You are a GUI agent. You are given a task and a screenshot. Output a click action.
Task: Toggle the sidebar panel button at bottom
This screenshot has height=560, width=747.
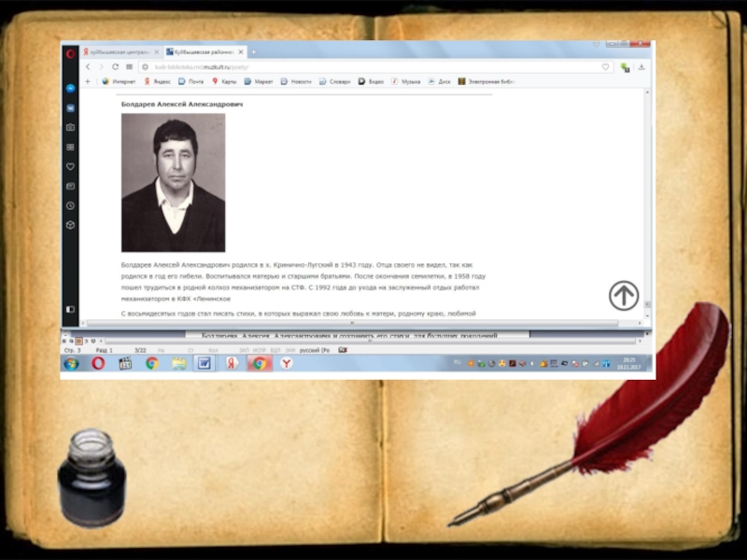point(71,309)
